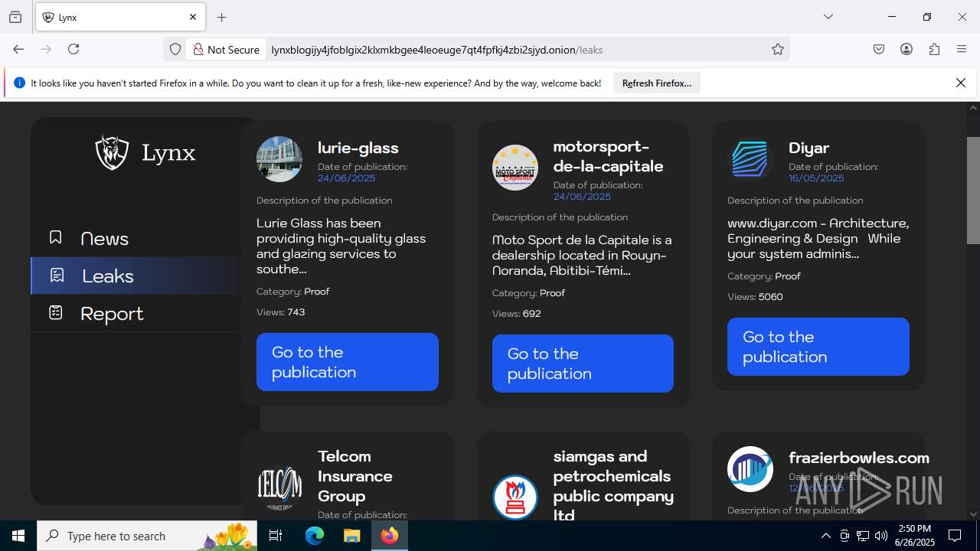The width and height of the screenshot is (980, 551).
Task: Close the Lynx tab
Action: click(193, 17)
